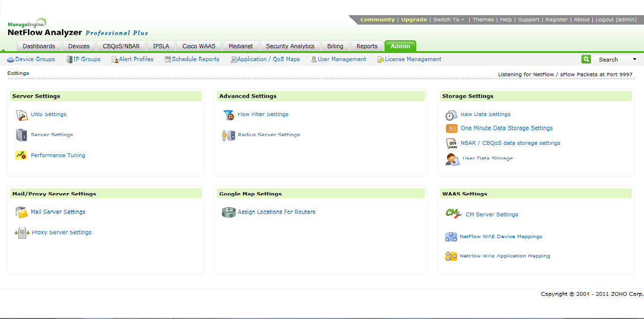The image size is (644, 319).
Task: Expand the Switch To dropdown
Action: (448, 20)
